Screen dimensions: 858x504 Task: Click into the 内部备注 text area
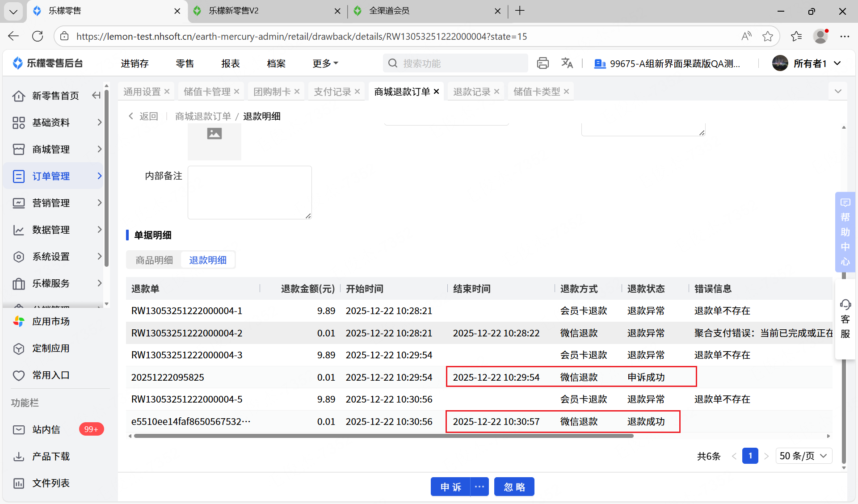[x=249, y=192]
